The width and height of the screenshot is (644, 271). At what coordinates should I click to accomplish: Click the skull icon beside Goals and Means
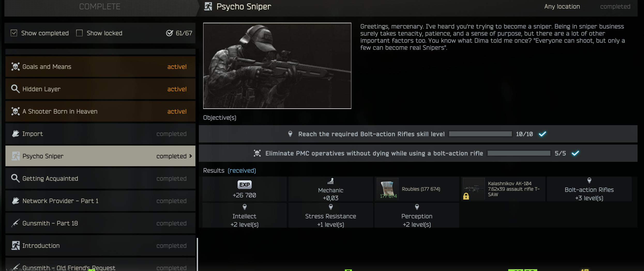click(x=15, y=67)
